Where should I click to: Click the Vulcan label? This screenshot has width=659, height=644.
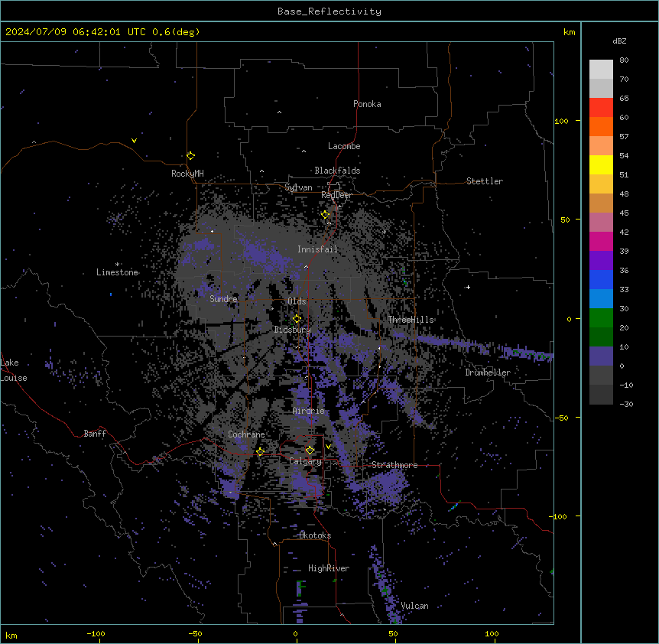(415, 606)
